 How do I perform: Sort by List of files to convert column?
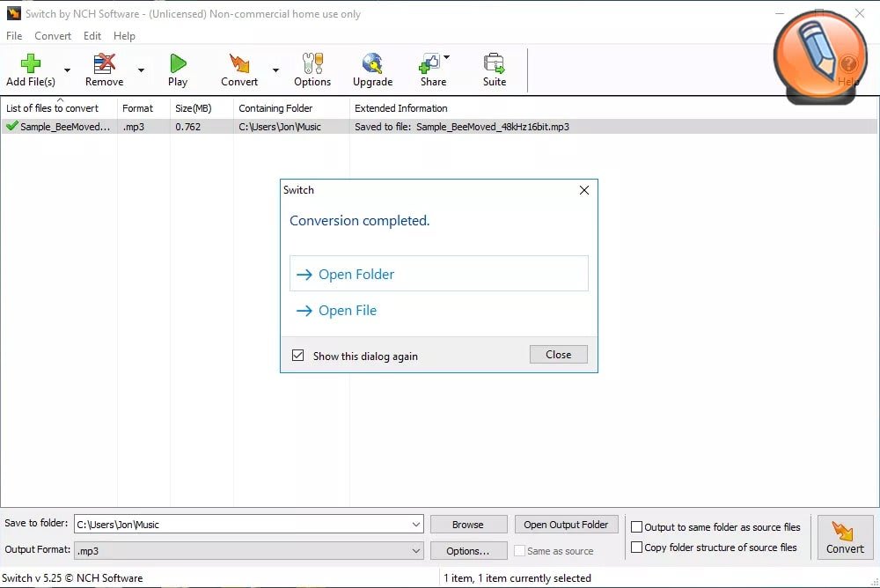59,107
